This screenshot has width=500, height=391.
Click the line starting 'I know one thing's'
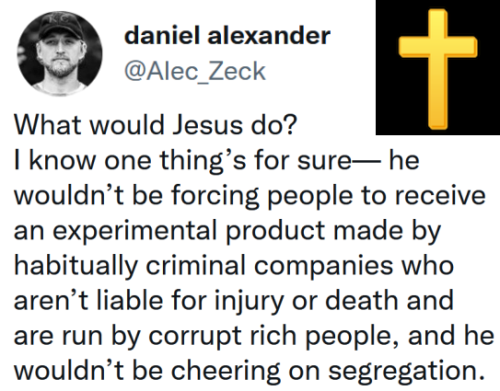(217, 160)
